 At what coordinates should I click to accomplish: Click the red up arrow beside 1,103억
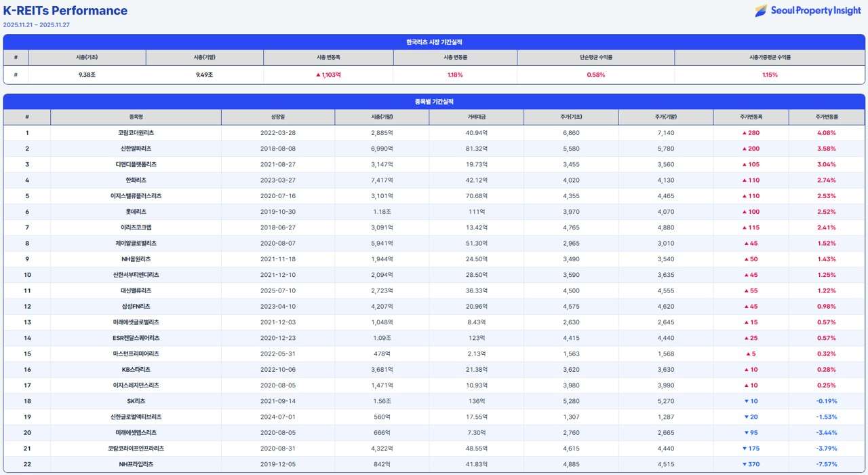coord(318,75)
